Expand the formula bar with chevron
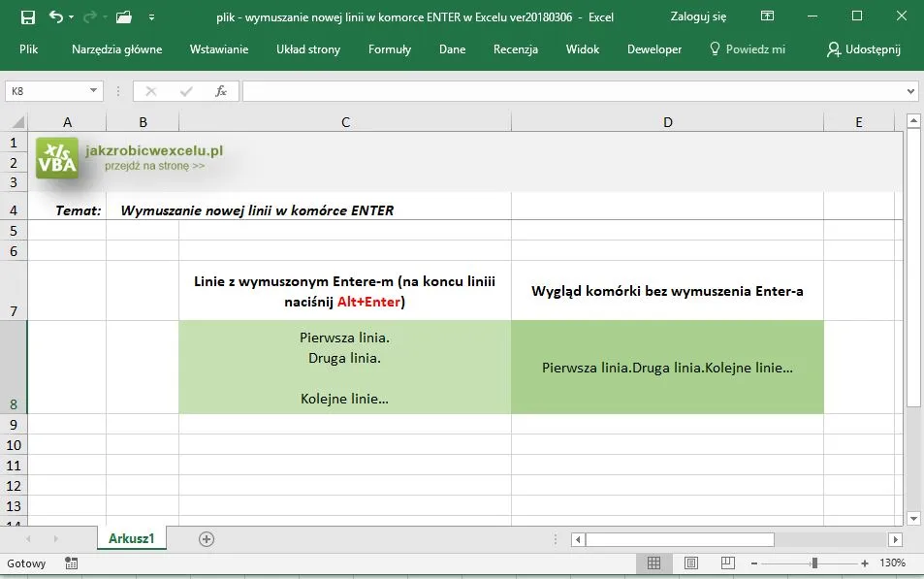This screenshot has width=924, height=579. [911, 91]
